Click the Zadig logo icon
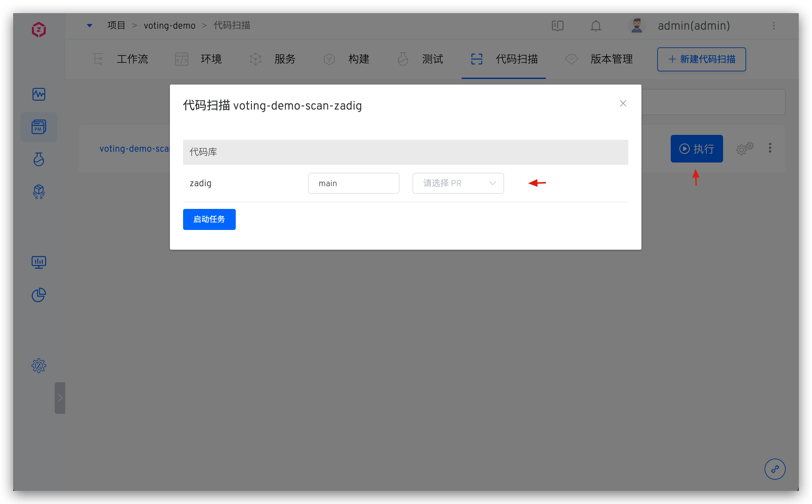 pyautogui.click(x=39, y=29)
